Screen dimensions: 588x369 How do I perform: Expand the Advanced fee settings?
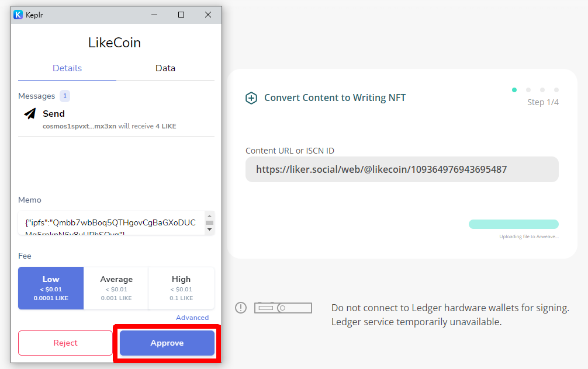point(192,318)
